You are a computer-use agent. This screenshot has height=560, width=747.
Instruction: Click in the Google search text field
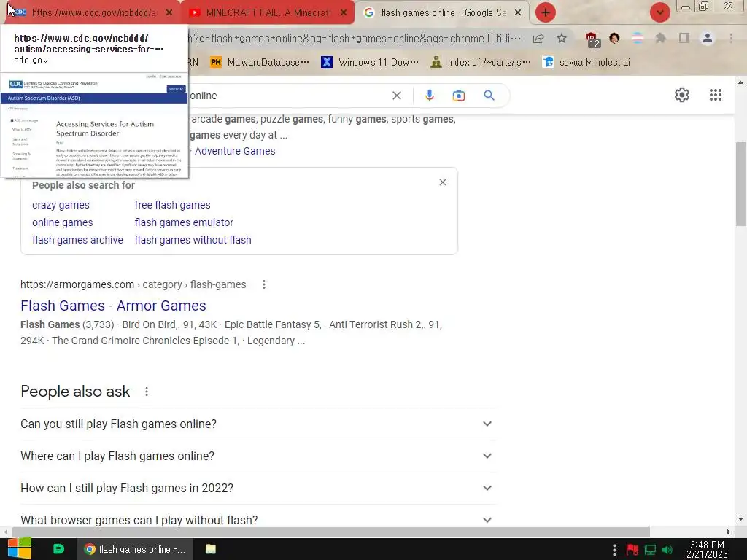tap(286, 96)
